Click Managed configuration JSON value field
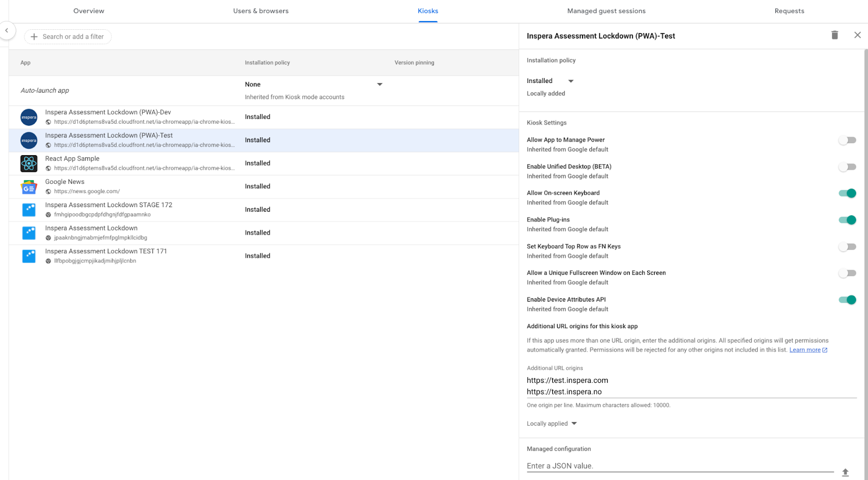 tap(680, 466)
